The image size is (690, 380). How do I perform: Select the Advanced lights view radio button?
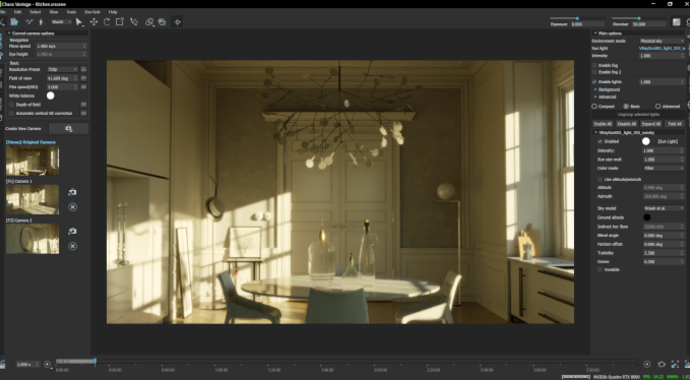[658, 106]
